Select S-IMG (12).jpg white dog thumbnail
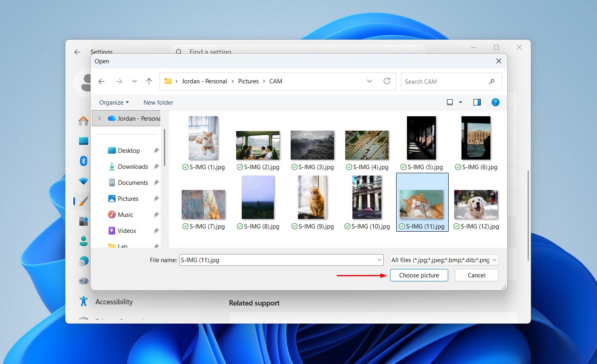Screen dimensions: 597x364 (476, 204)
